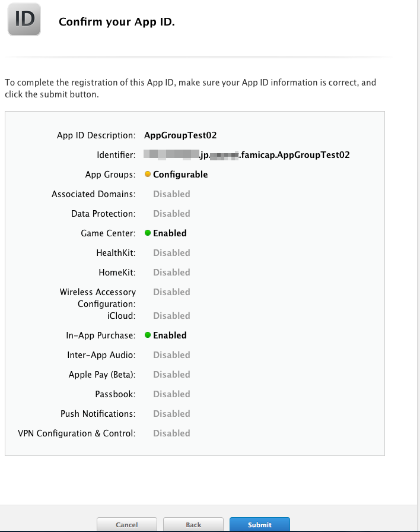Click the 'Inter-App Audio:' label
This screenshot has height=532, width=420.
[101, 355]
